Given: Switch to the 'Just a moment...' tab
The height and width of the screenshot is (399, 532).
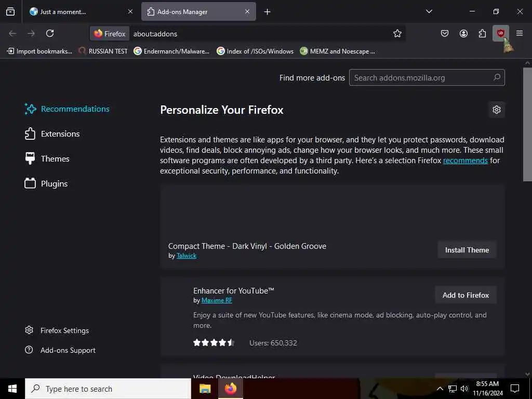Looking at the screenshot, I should click(81, 11).
